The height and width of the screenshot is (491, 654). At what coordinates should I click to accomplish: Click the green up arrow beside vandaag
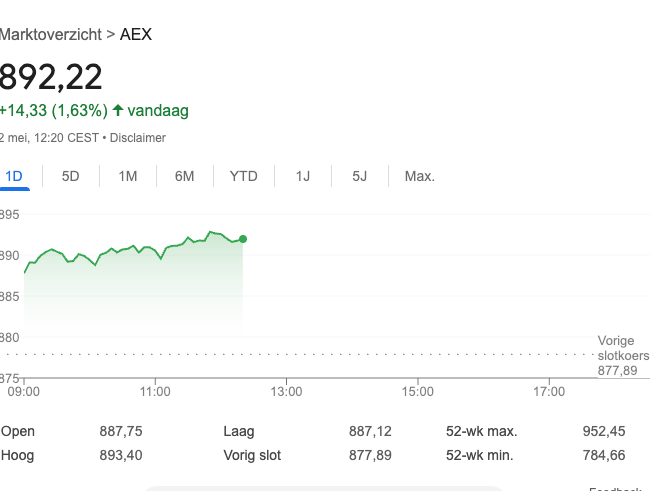pos(118,110)
